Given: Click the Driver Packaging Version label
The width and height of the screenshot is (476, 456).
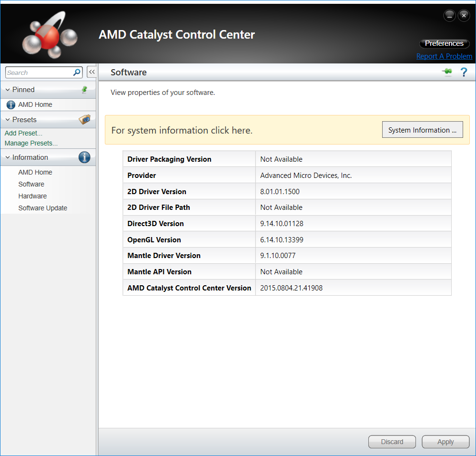Looking at the screenshot, I should 169,159.
